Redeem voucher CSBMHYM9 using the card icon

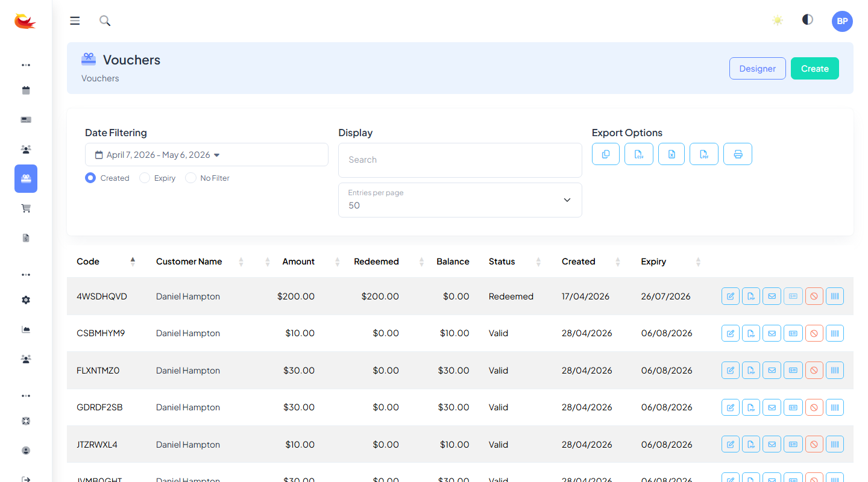[x=793, y=333]
